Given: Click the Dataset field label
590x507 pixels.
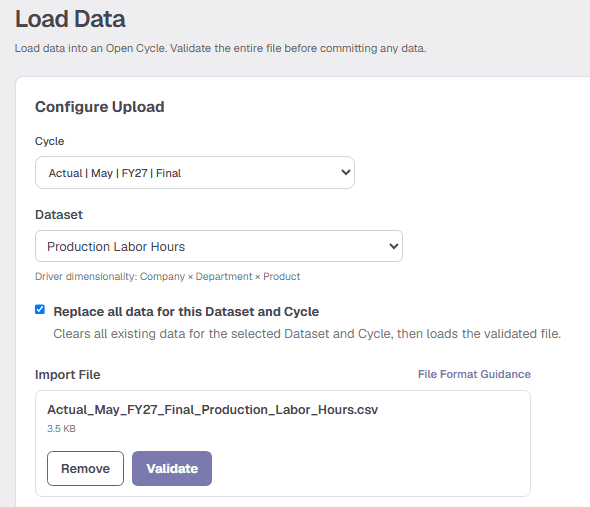Looking at the screenshot, I should tap(59, 215).
